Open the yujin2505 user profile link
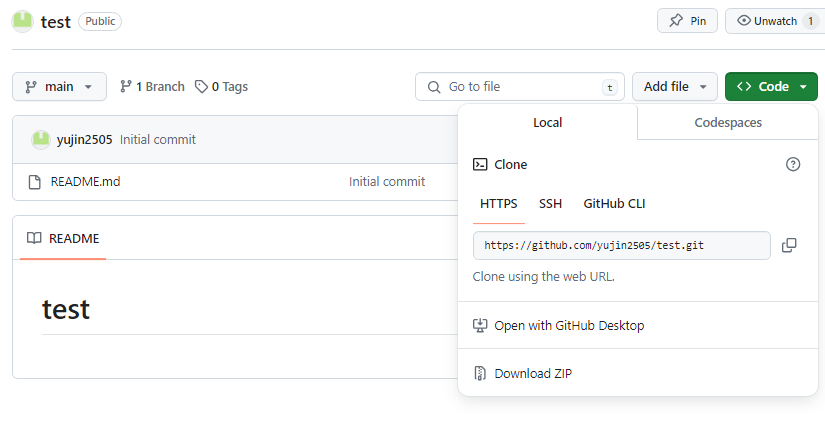Viewport: 825px width, 421px height. click(x=84, y=139)
